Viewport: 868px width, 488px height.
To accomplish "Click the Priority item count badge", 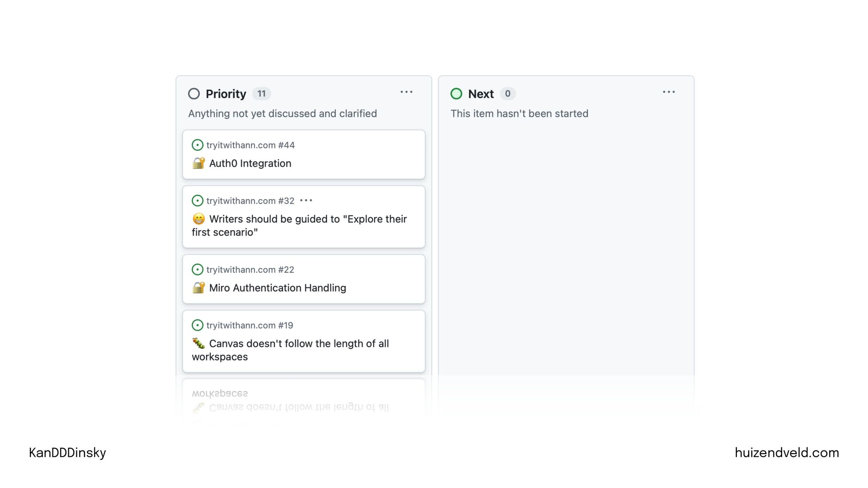I will pos(261,94).
